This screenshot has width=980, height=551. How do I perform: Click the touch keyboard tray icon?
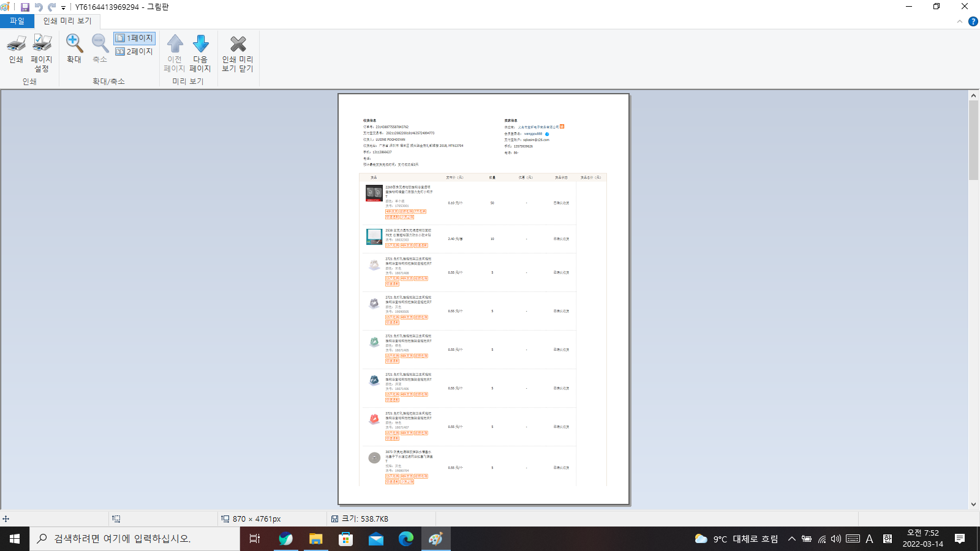[853, 539]
